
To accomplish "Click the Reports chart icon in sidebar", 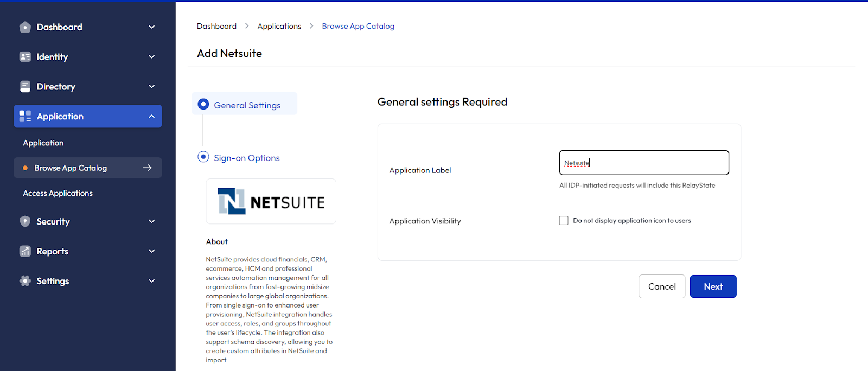I will point(25,251).
